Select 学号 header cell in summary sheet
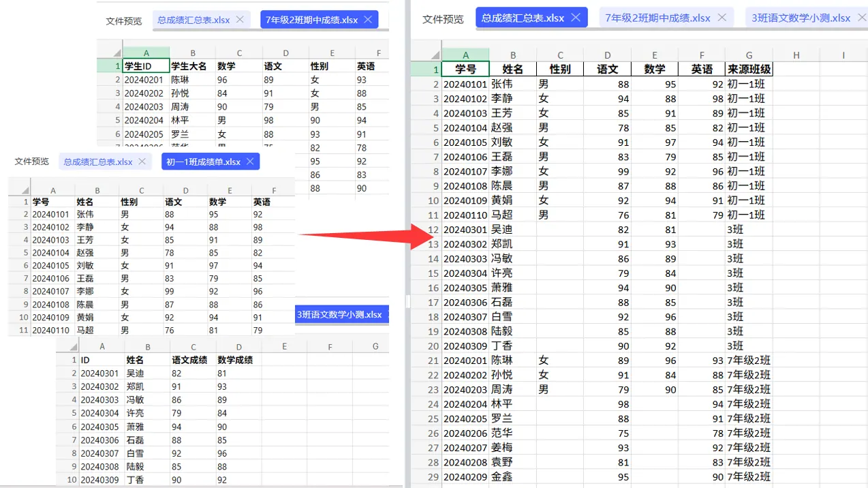The image size is (868, 488). coord(465,69)
